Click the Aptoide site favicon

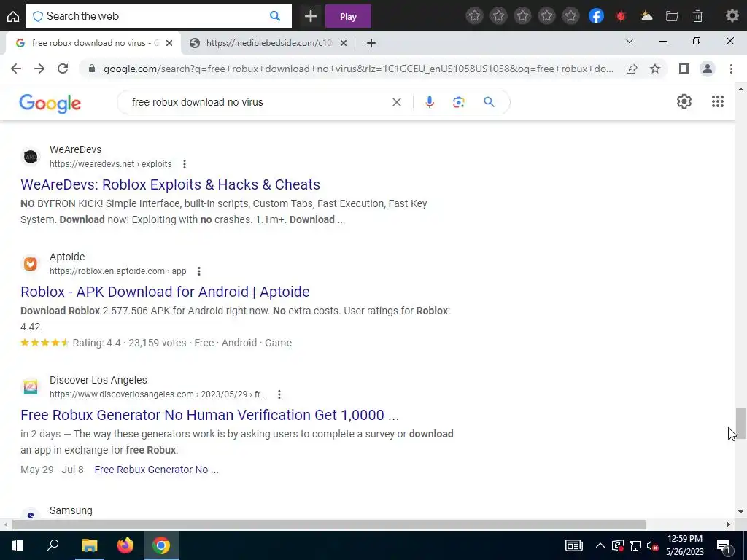point(31,263)
